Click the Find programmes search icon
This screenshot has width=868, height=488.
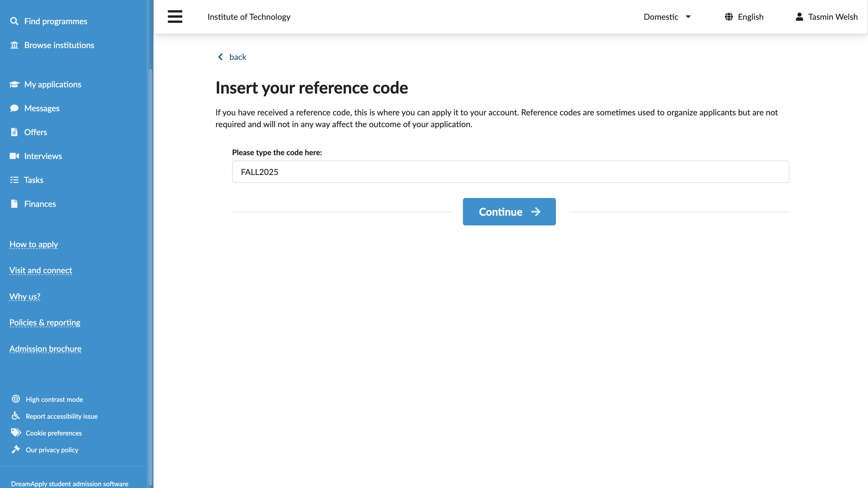[x=14, y=21]
